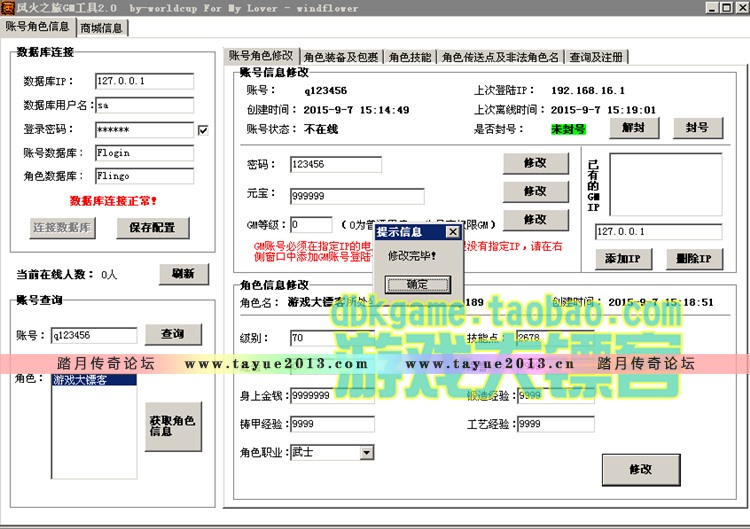Viewport: 750px width, 529px height.
Task: Click the 工艺经验 field
Action: (556, 424)
